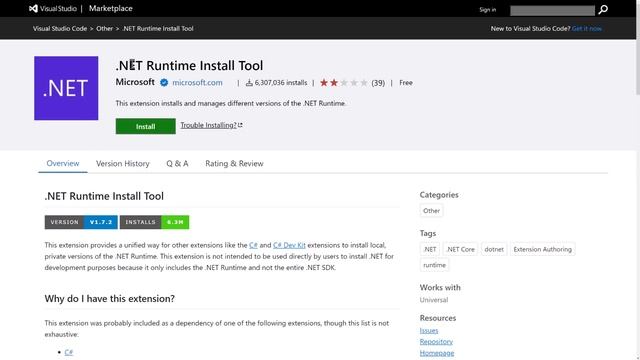Open the C# bullet list link
The width and height of the screenshot is (640, 360).
pos(69,352)
